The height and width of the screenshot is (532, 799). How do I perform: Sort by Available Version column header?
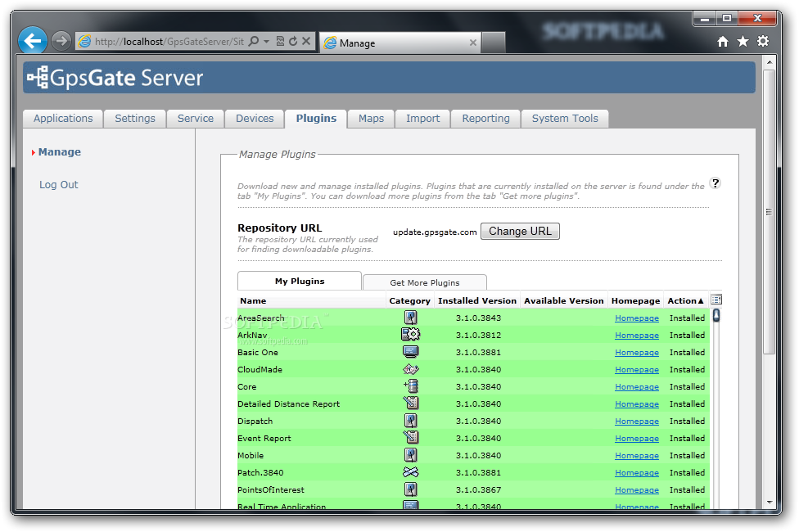click(563, 300)
